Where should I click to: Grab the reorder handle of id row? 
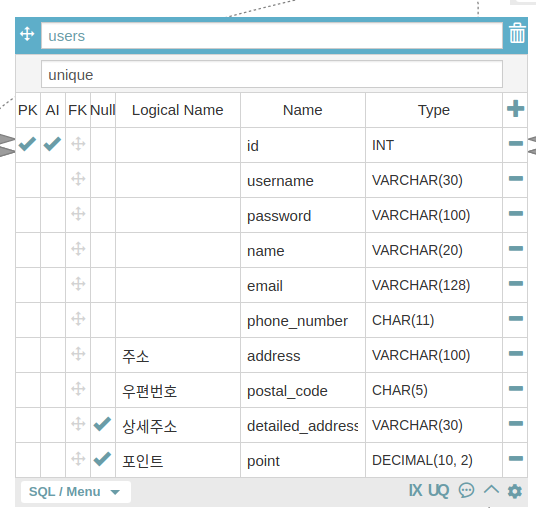[x=78, y=144]
